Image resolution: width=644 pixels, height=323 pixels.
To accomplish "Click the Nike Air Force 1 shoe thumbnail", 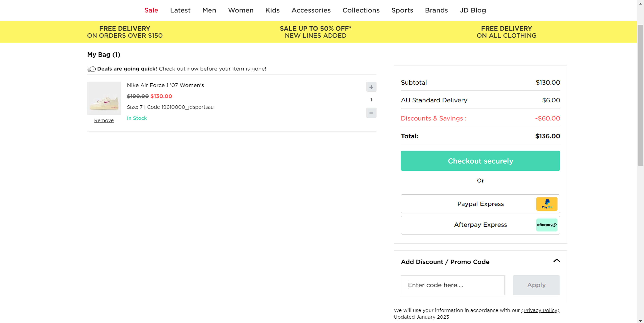I will point(104,98).
